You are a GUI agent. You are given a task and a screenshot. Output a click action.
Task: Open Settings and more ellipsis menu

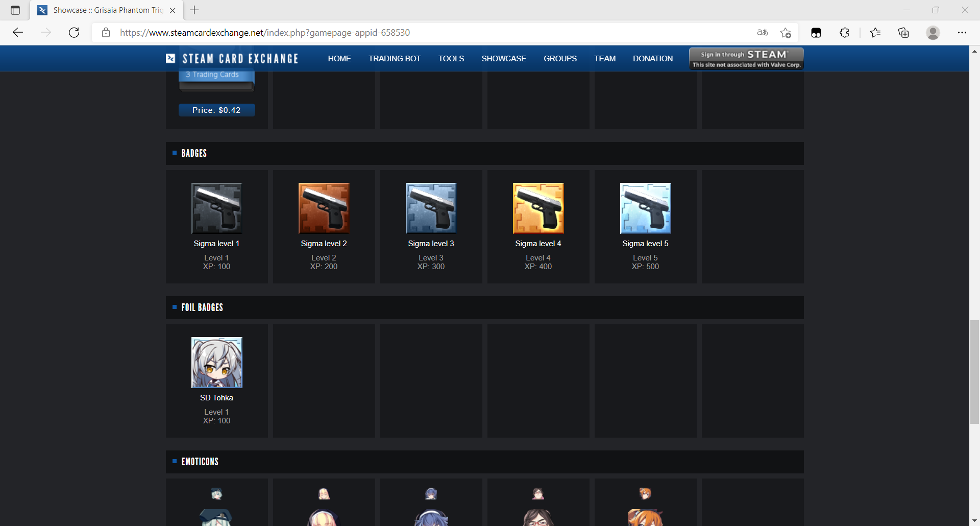pyautogui.click(x=962, y=33)
